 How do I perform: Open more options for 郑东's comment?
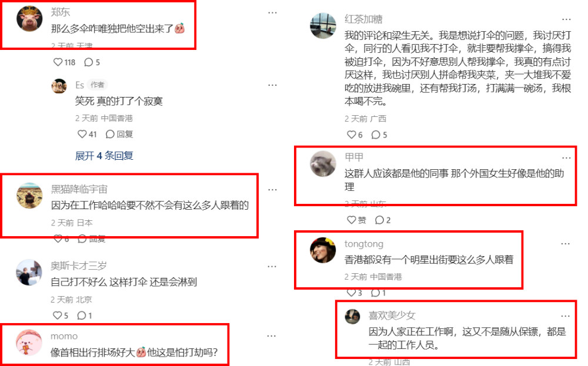tap(272, 13)
